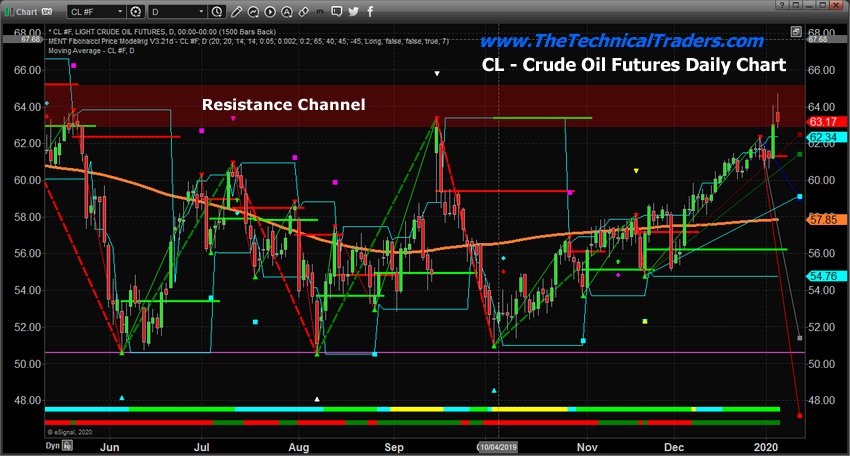Click the Chart title label
Screen dimensions: 850x456
(x=27, y=11)
